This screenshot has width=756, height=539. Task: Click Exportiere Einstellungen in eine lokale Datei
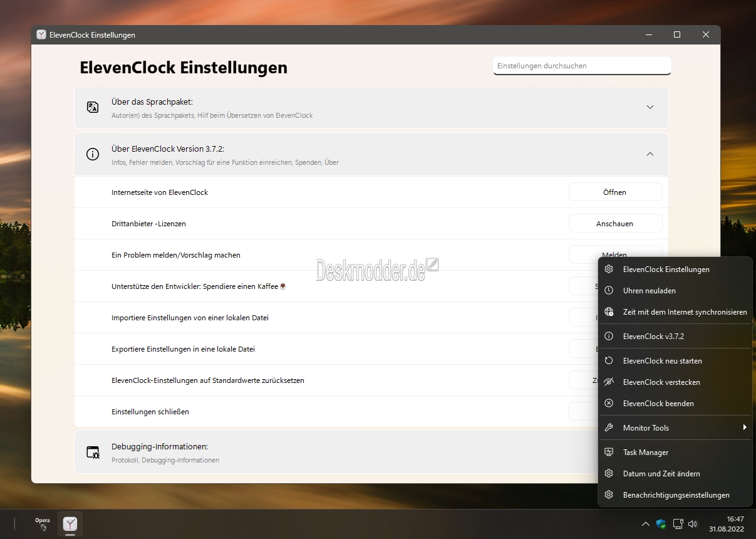(x=183, y=349)
